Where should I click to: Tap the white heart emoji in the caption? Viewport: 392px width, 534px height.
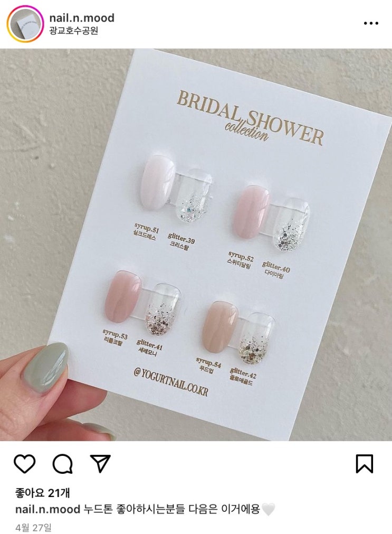pos(268,510)
